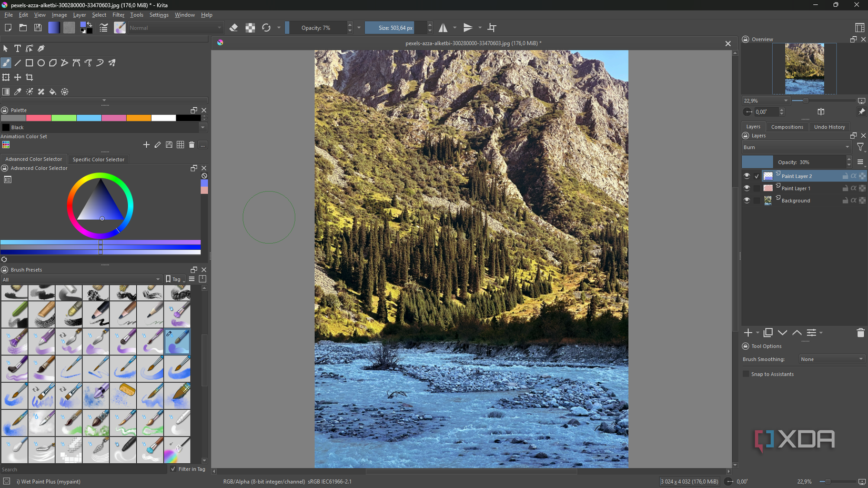Toggle vertical mirror tool
The width and height of the screenshot is (868, 488).
468,27
